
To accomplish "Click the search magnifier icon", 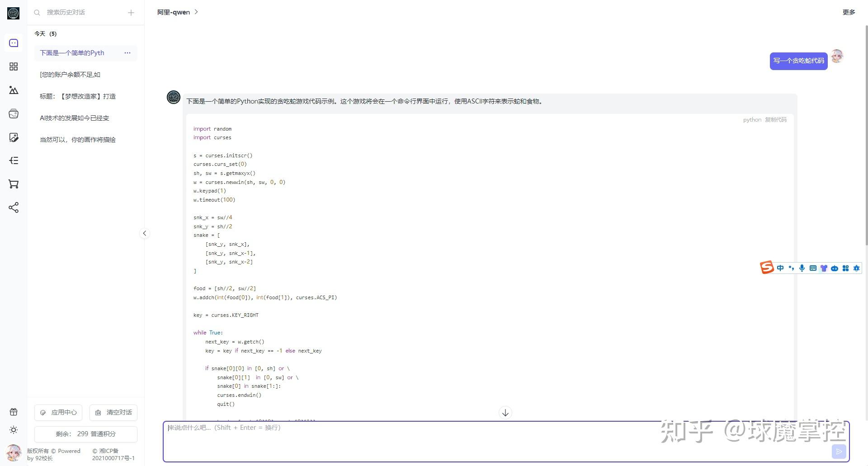I will click(37, 13).
